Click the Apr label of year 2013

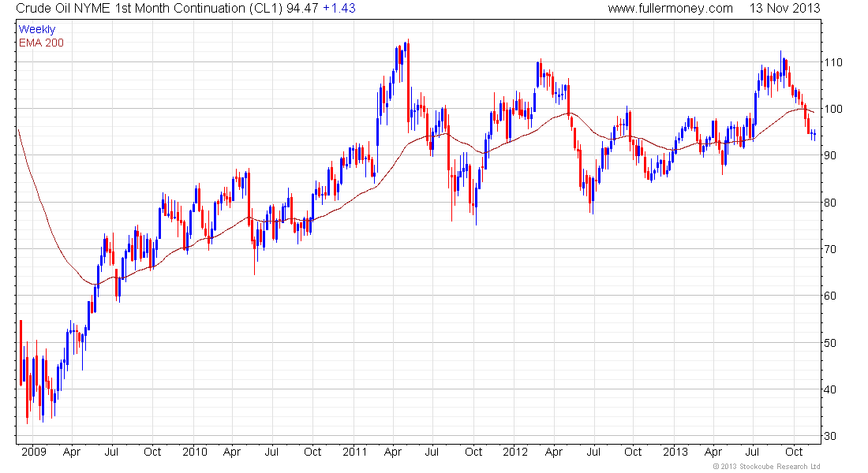click(x=713, y=452)
